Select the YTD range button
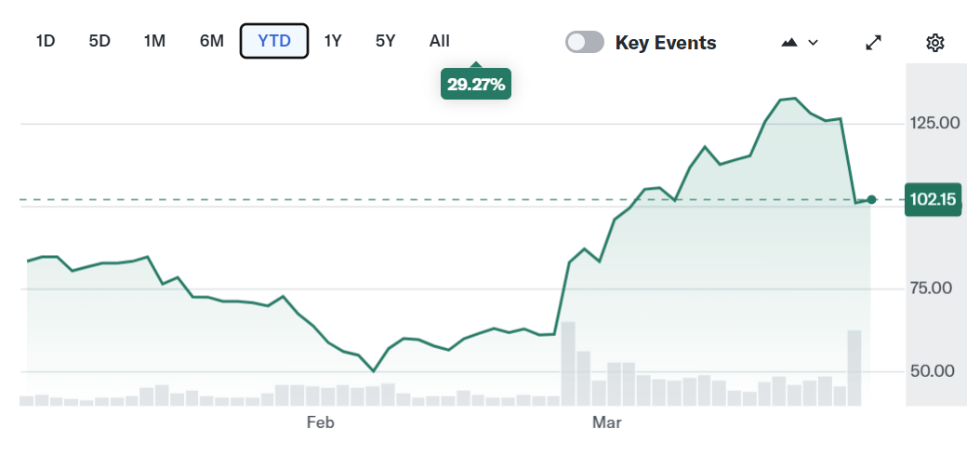Image resolution: width=980 pixels, height=456 pixels. (274, 41)
